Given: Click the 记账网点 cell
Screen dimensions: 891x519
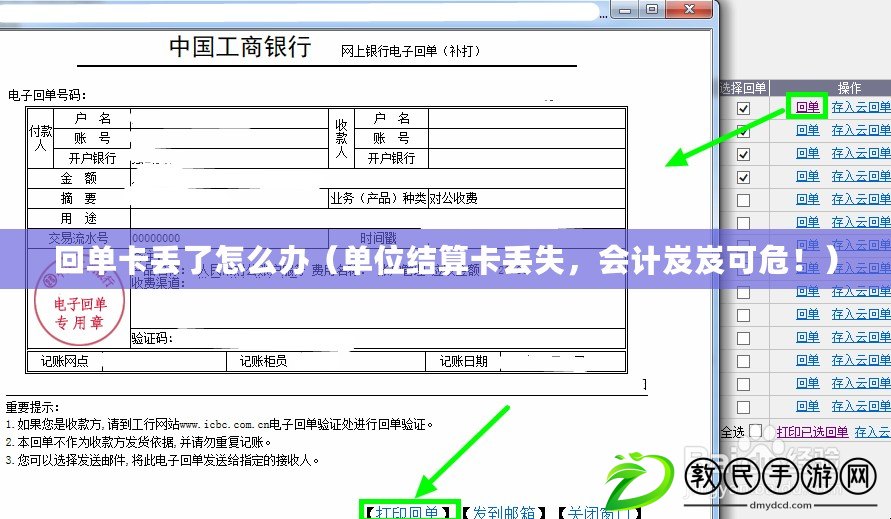Looking at the screenshot, I should pyautogui.click(x=64, y=361).
